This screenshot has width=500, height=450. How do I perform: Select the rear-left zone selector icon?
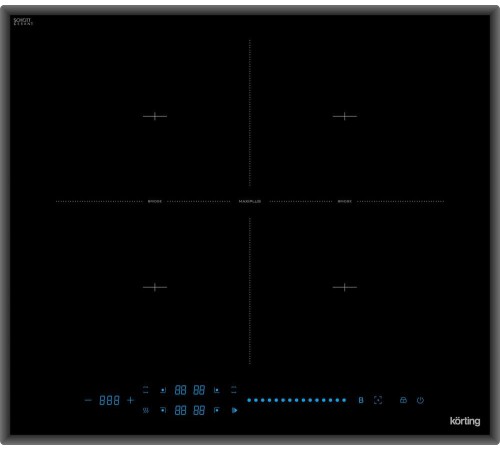coord(163,390)
